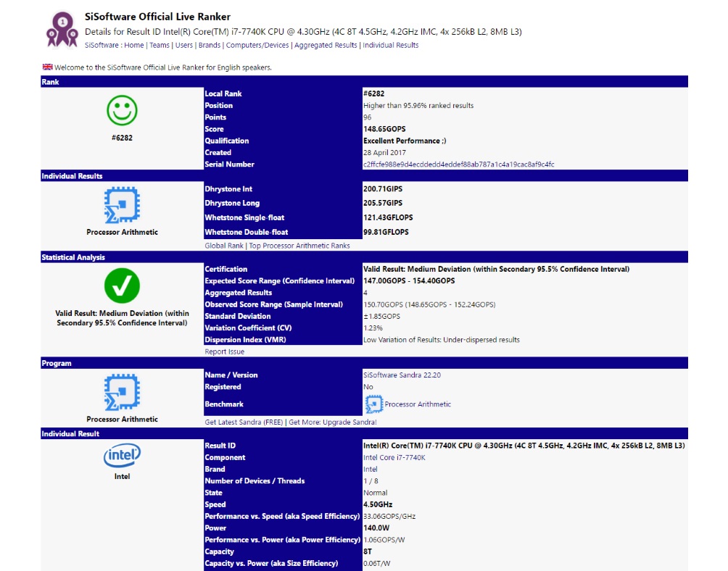This screenshot has height=571, width=728.
Task: Open the SiSoftware link in navigation
Action: (102, 45)
